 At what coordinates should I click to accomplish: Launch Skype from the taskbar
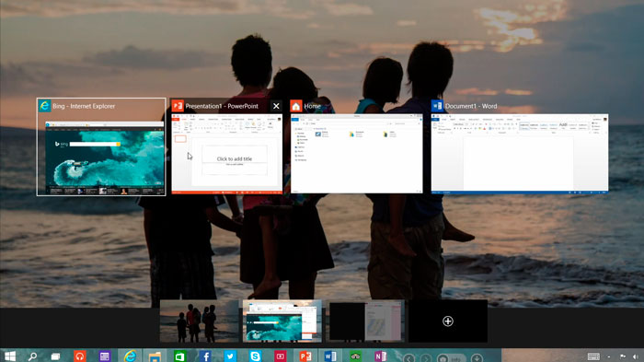255,356
